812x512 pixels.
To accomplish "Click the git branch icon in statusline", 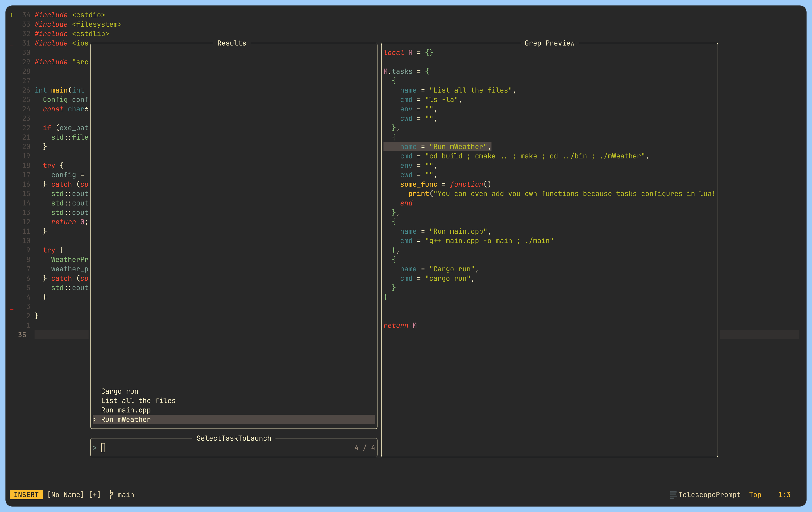I will click(x=111, y=494).
